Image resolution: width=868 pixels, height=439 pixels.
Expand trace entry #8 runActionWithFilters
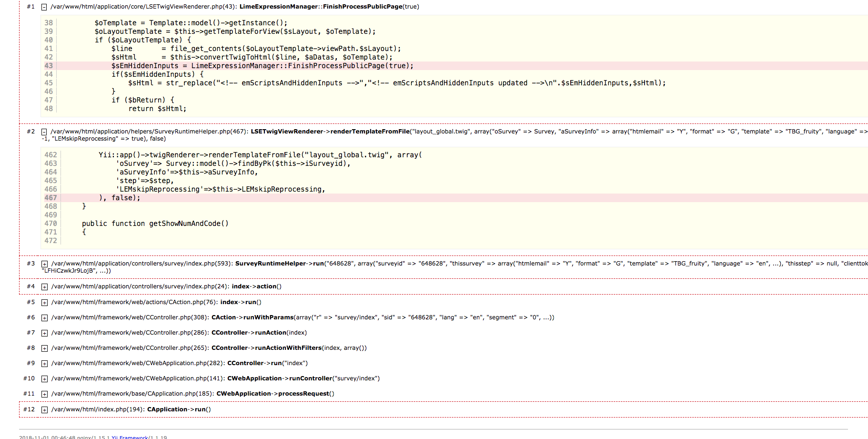(x=44, y=348)
